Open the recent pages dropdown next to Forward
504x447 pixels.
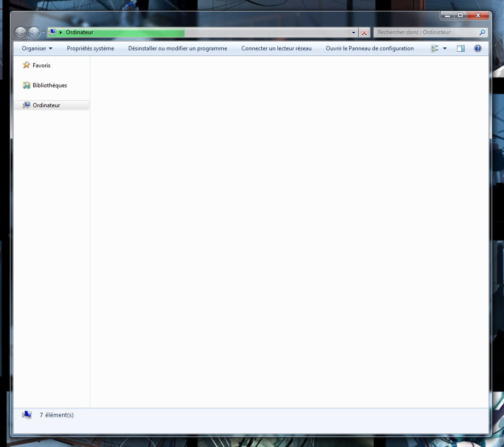pos(43,32)
